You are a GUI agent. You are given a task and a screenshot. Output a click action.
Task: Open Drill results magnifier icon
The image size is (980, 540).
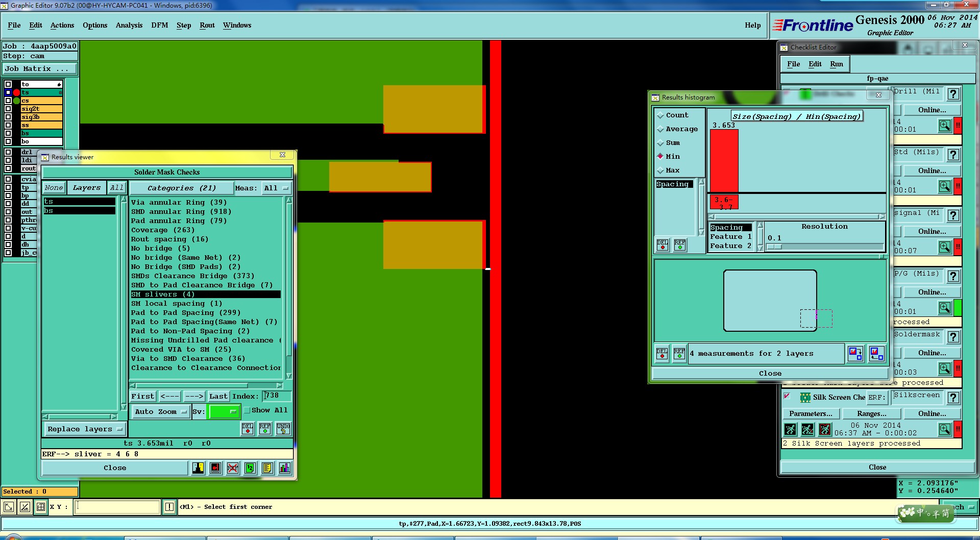point(945,126)
